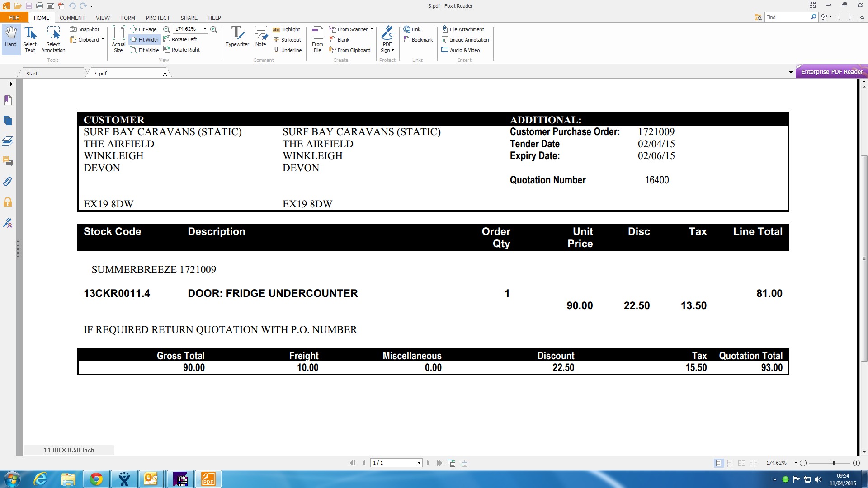The width and height of the screenshot is (868, 488).
Task: Open the COMMENT ribbon tab
Action: [x=72, y=18]
